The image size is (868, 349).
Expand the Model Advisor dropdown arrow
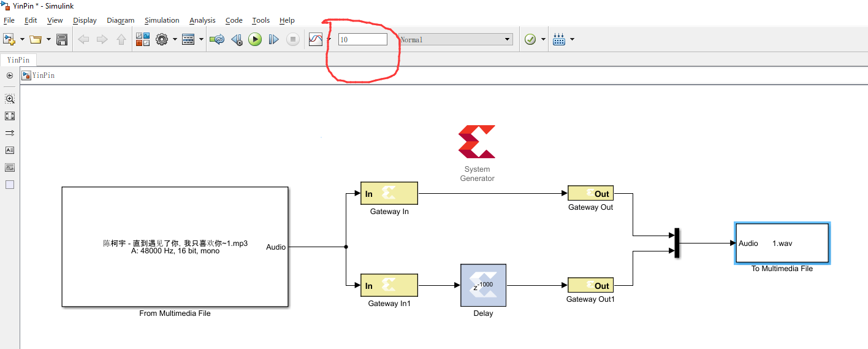pyautogui.click(x=543, y=39)
